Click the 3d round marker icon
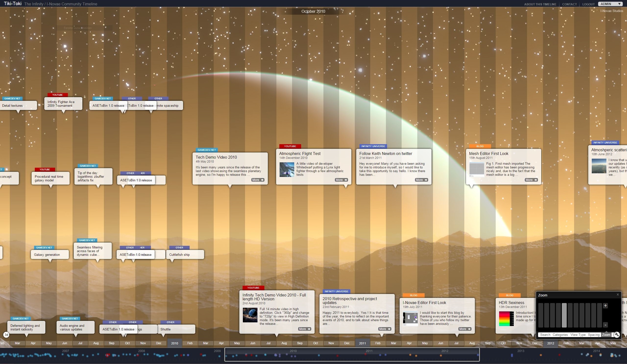Image resolution: width=627 pixels, height=364 pixels. tap(6, 335)
